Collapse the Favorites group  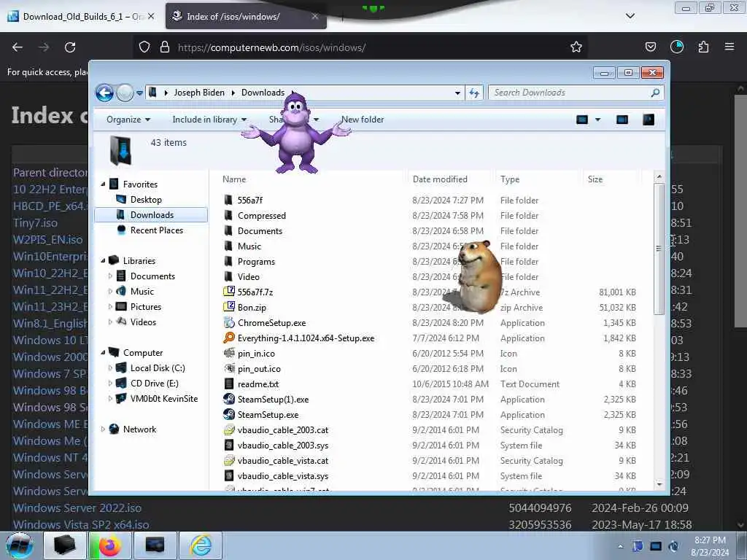[103, 184]
